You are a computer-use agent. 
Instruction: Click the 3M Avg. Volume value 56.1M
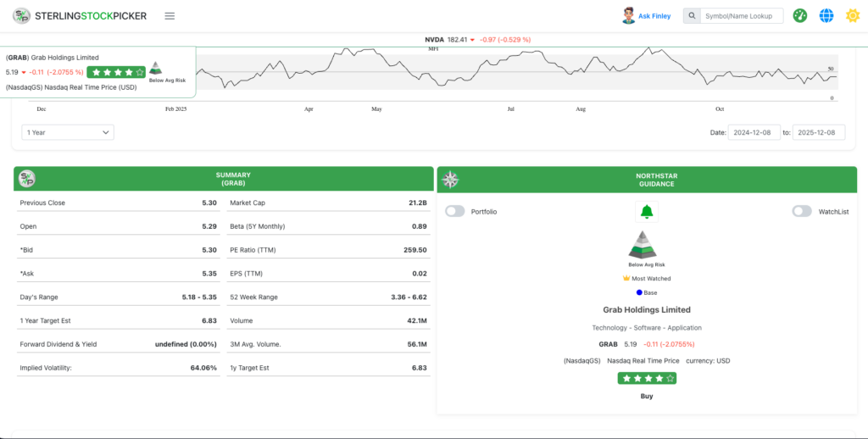click(417, 344)
